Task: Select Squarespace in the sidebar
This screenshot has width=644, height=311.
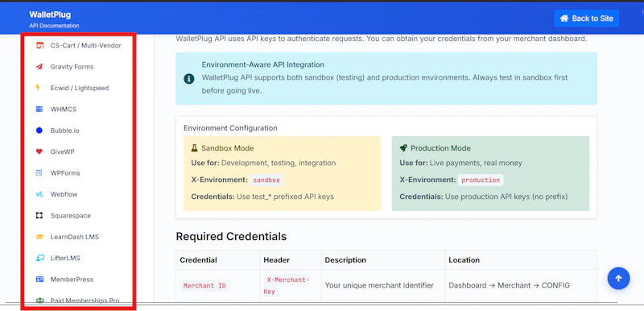Action: point(71,216)
